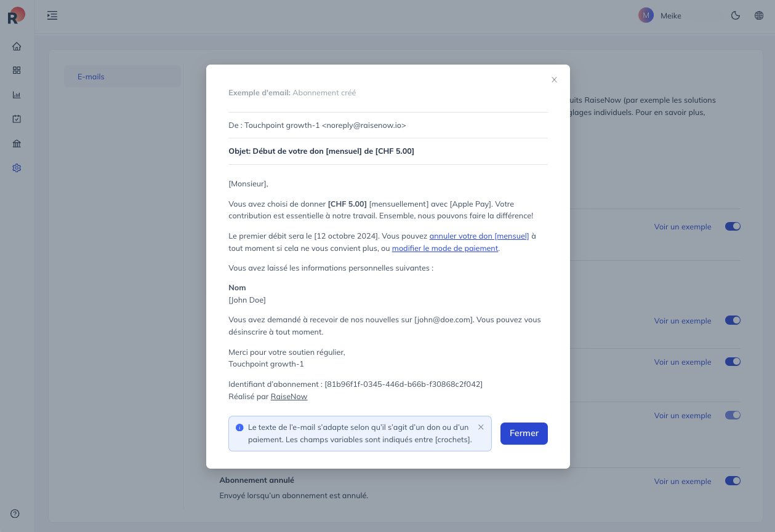Open the bank building icon
775x532 pixels.
click(17, 143)
